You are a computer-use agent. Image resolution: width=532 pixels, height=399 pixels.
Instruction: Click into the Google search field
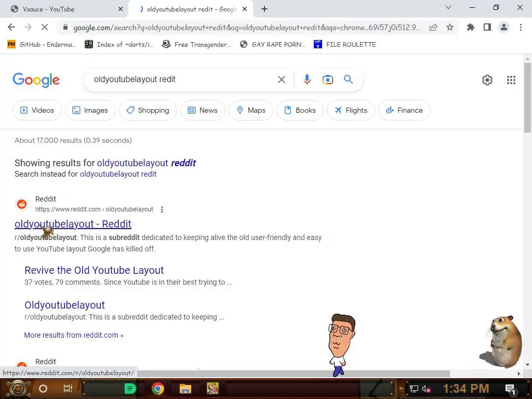(183, 79)
